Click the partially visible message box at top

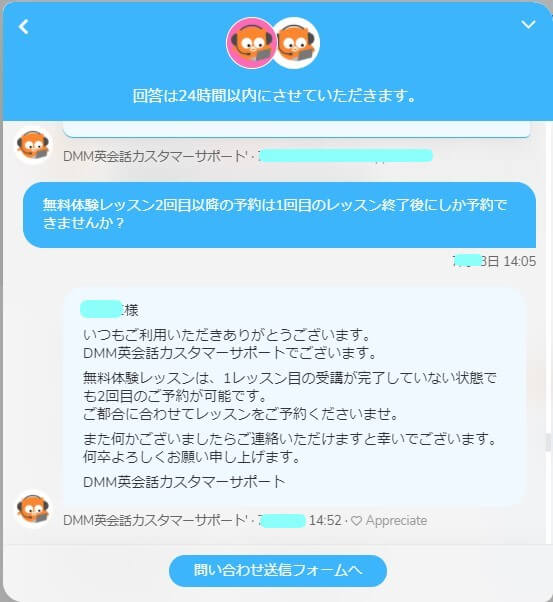296,129
